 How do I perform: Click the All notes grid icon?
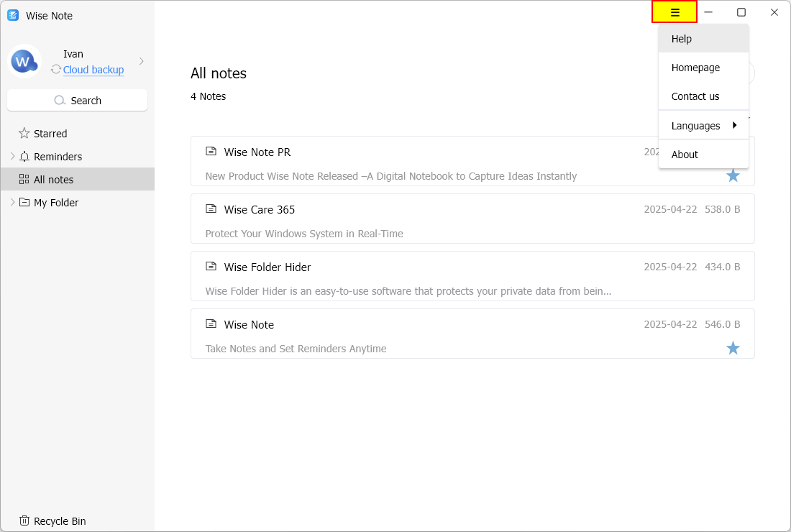pos(24,179)
